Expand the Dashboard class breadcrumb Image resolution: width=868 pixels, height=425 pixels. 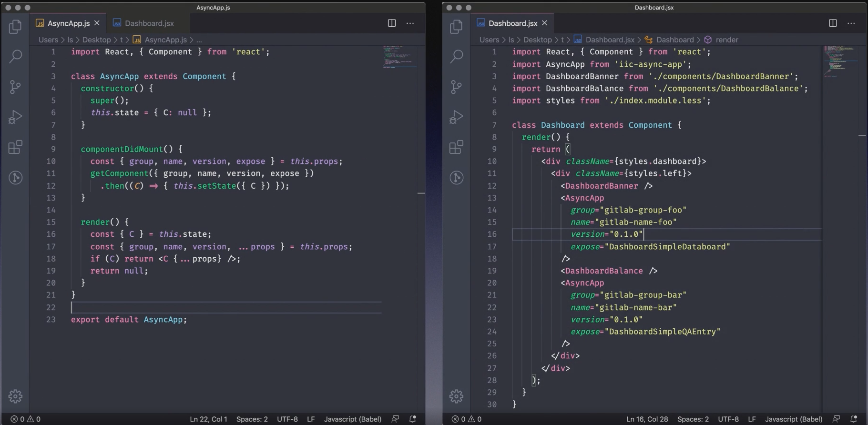[674, 40]
